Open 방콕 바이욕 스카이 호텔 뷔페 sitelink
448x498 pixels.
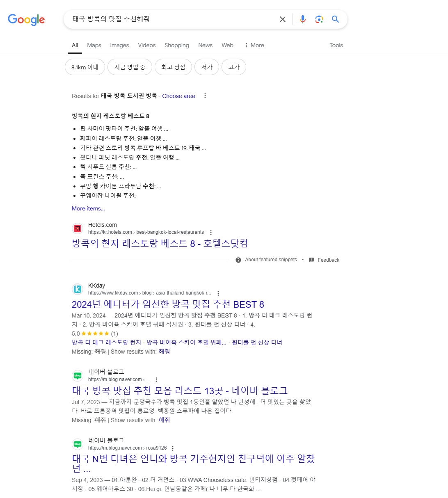[186, 343]
